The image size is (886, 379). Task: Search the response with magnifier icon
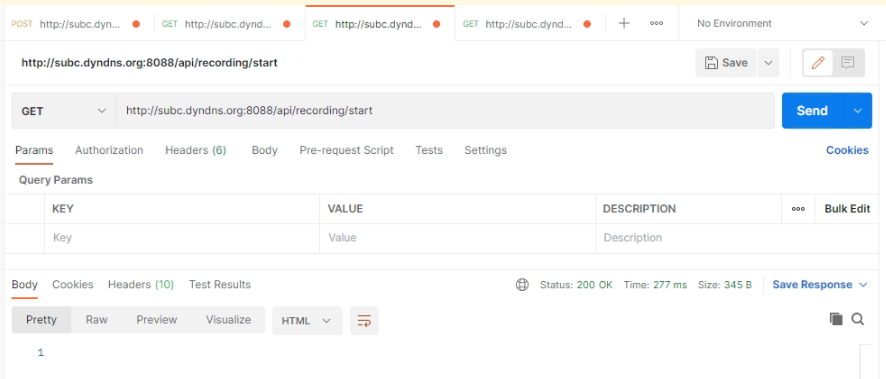pyautogui.click(x=858, y=320)
